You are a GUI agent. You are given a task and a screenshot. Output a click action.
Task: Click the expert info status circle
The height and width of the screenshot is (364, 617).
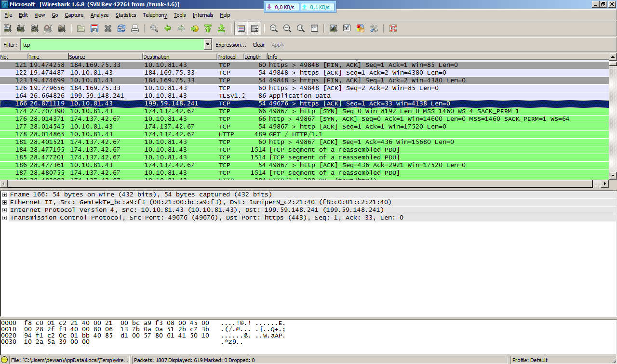point(4,360)
